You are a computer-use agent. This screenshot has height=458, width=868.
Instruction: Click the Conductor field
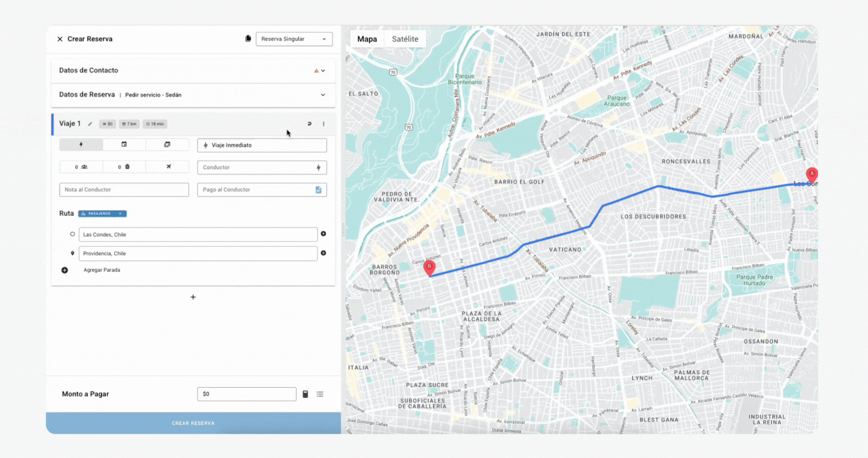point(262,167)
